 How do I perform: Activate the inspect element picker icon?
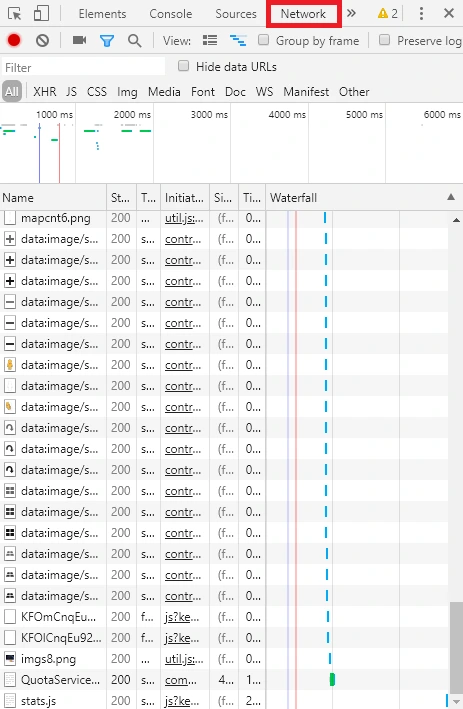(x=15, y=14)
